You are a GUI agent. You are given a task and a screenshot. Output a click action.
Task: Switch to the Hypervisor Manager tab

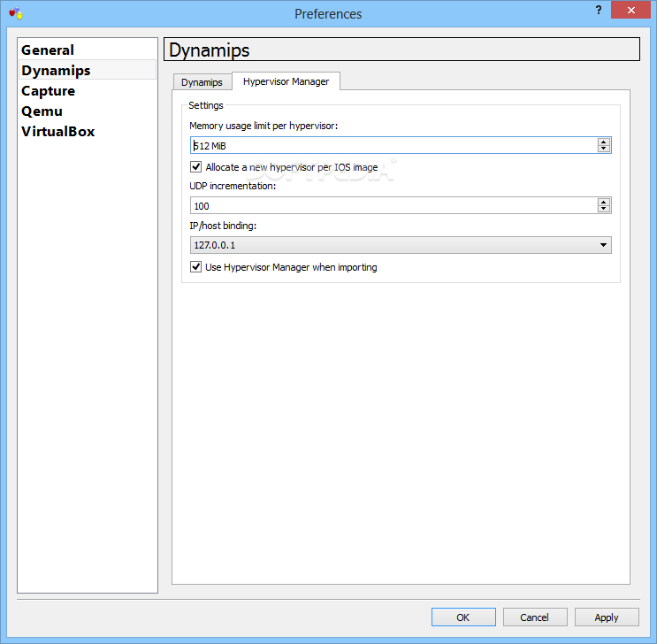pos(286,81)
